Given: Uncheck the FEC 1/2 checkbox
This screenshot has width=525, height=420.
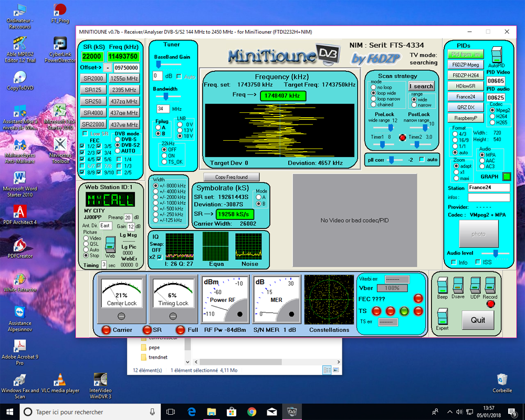Looking at the screenshot, I should click(82, 146).
